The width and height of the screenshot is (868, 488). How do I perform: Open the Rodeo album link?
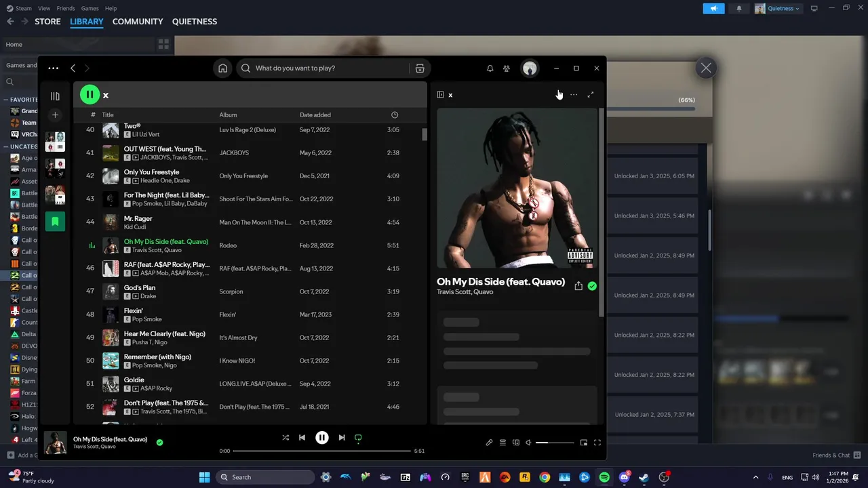pyautogui.click(x=228, y=245)
